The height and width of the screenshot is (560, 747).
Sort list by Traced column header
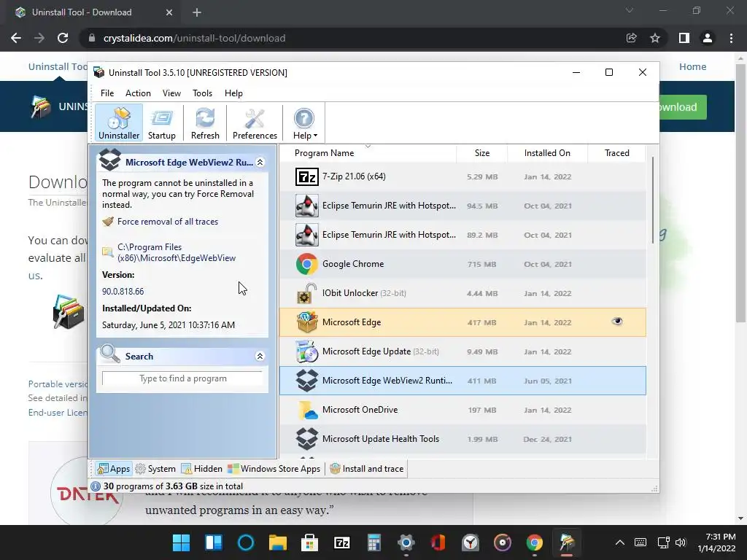[617, 153]
